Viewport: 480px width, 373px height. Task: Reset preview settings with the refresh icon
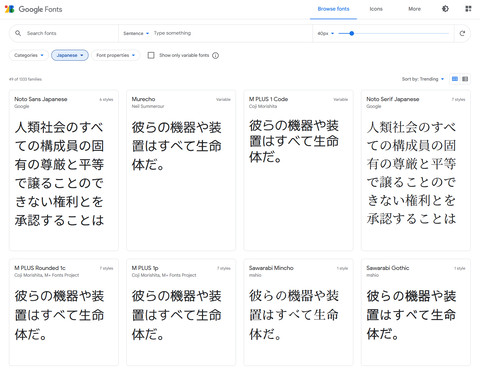(x=462, y=33)
